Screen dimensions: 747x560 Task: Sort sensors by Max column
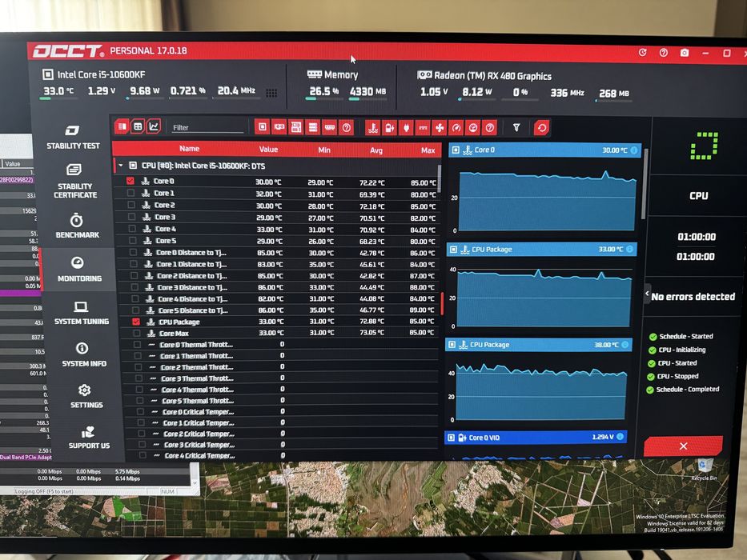tap(428, 150)
